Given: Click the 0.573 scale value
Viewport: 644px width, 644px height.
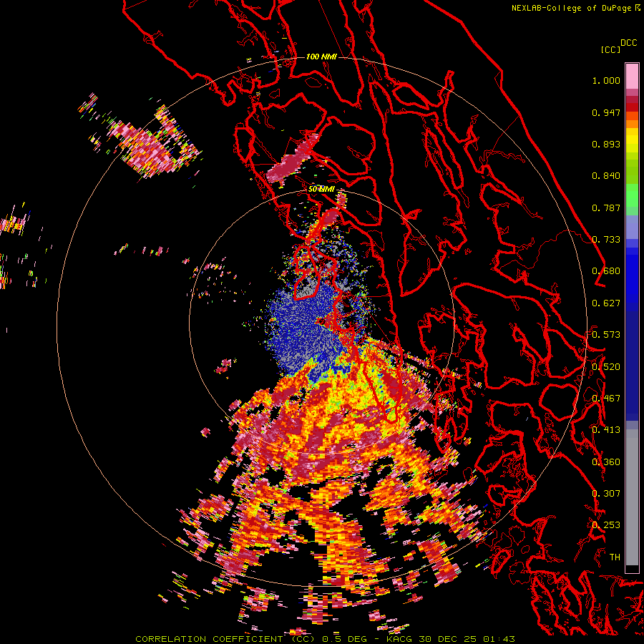Looking at the screenshot, I should coord(606,335).
